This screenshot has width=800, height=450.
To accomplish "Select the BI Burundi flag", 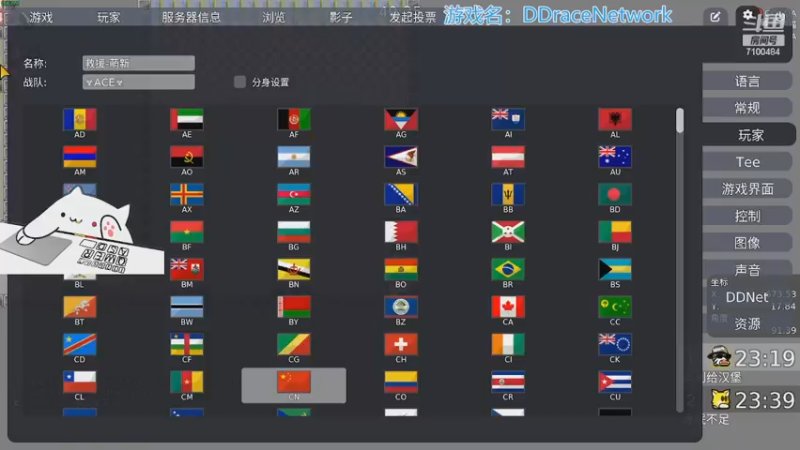I will [x=508, y=232].
